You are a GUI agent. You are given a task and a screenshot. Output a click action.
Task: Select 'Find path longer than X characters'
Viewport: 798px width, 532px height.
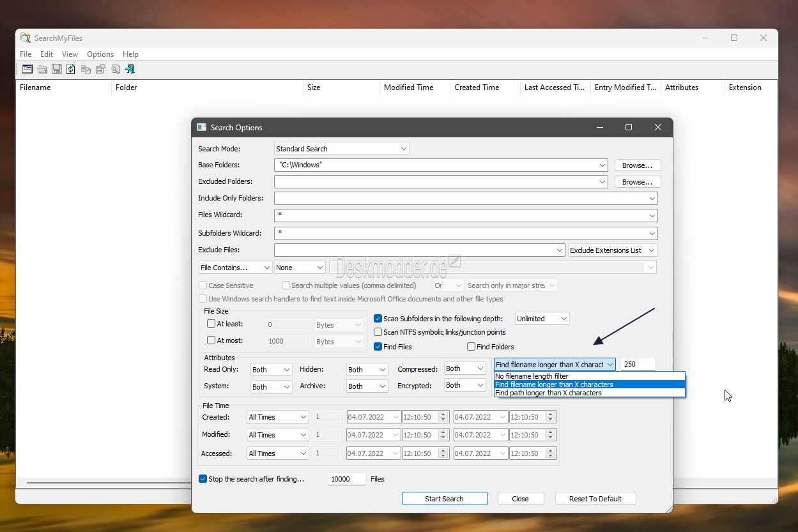(x=589, y=393)
